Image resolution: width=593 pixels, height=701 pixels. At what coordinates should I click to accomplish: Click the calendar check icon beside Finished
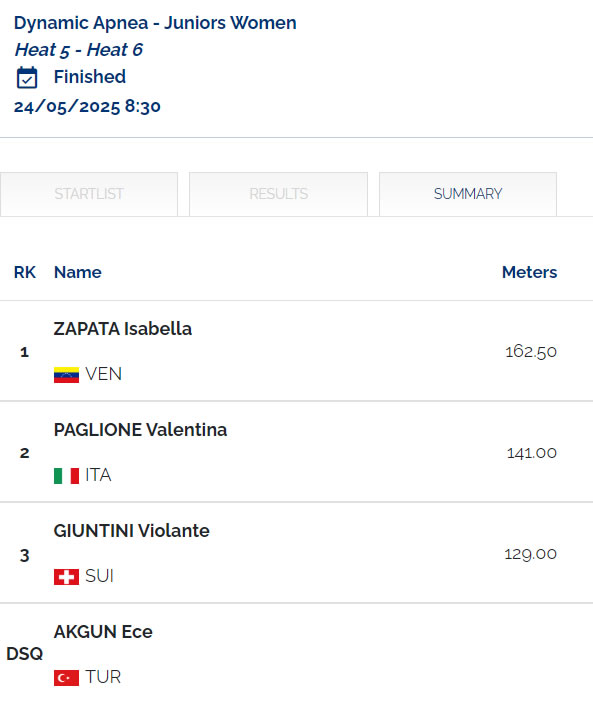pyautogui.click(x=27, y=77)
